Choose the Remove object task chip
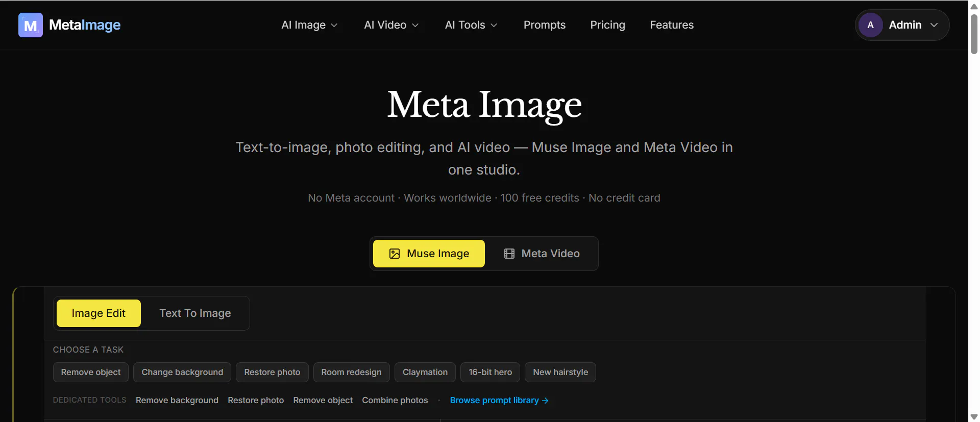This screenshot has height=422, width=980. tap(91, 373)
